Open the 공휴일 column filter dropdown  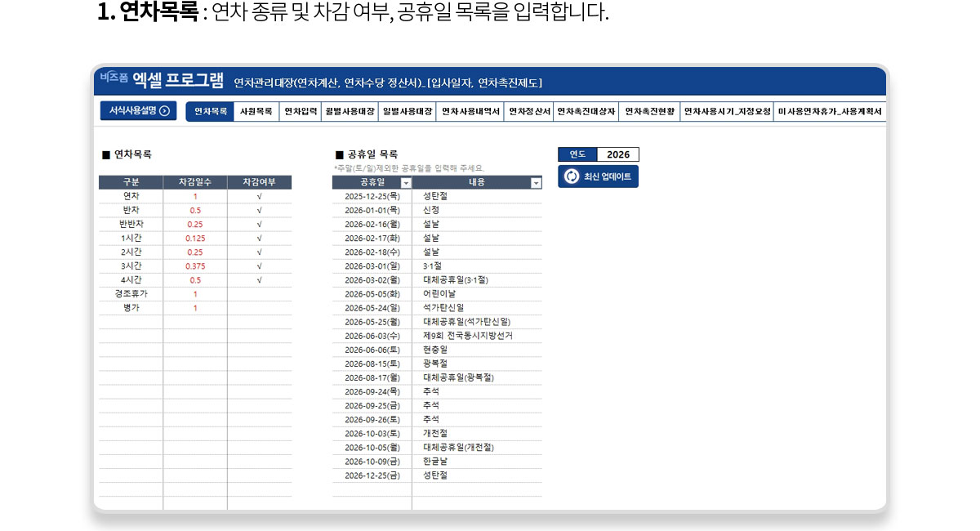click(x=406, y=183)
